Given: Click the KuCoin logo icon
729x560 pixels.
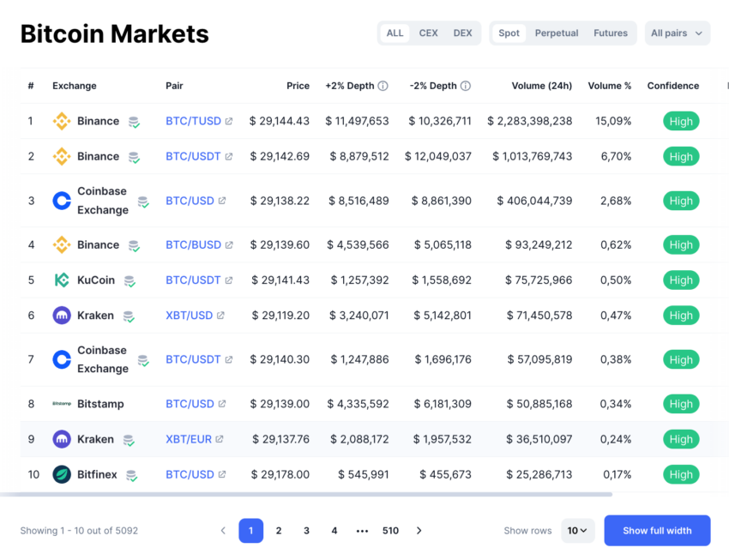Looking at the screenshot, I should coord(62,280).
